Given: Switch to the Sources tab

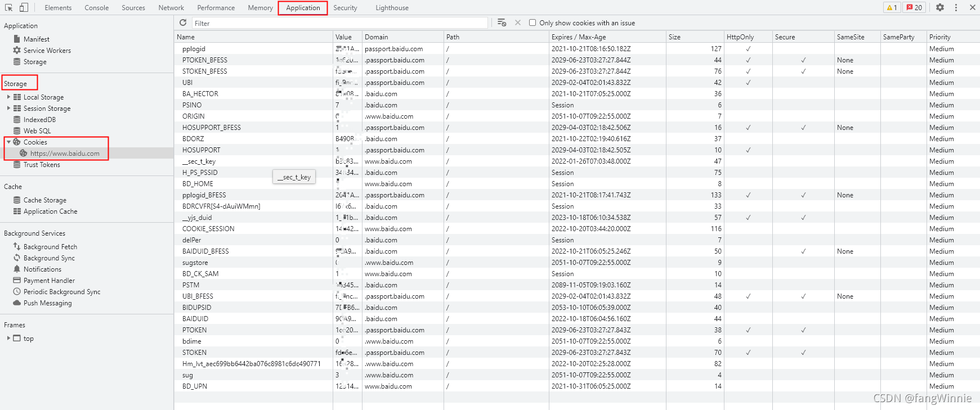Looking at the screenshot, I should pos(133,8).
